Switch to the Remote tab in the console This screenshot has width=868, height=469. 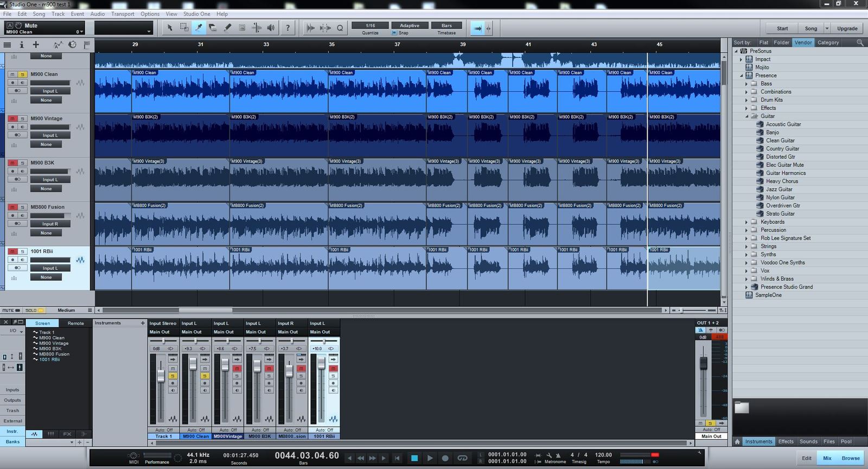(x=75, y=323)
